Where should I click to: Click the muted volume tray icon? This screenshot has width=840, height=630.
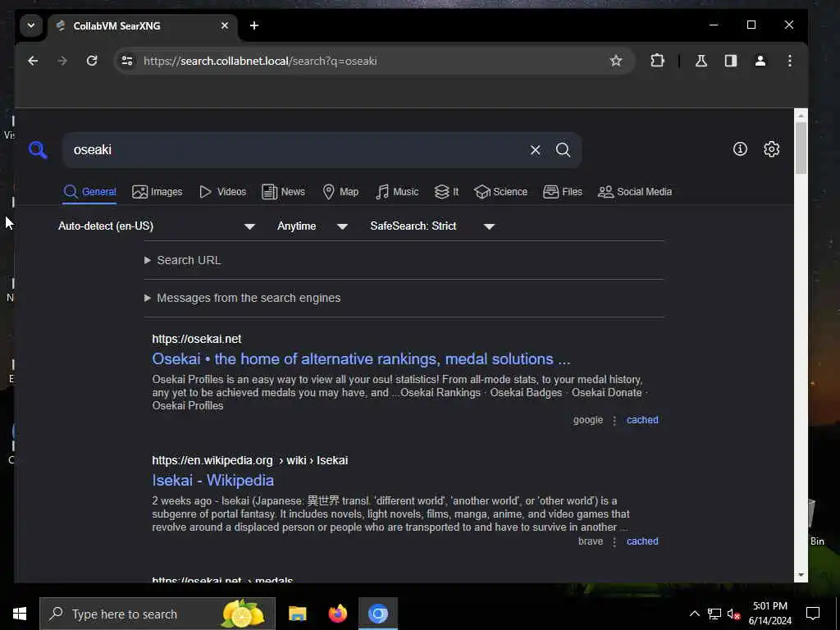(x=734, y=614)
